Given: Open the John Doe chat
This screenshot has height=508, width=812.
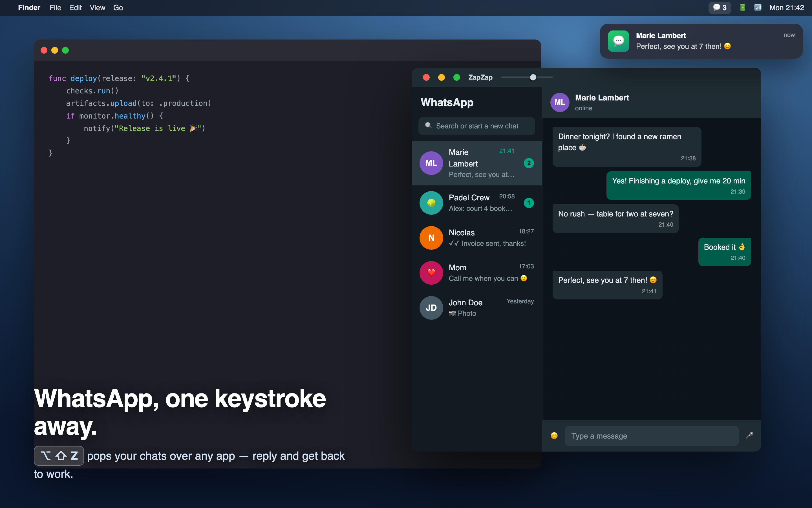Looking at the screenshot, I should click(476, 307).
